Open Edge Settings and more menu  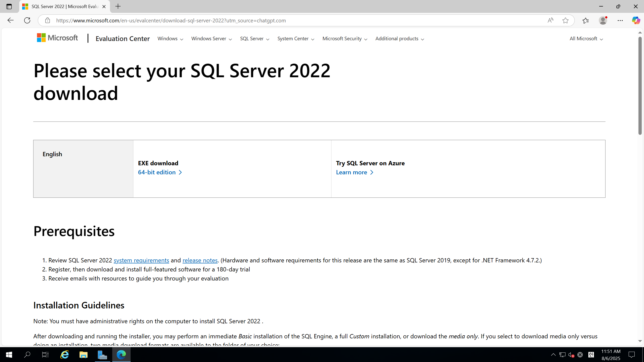pos(620,20)
